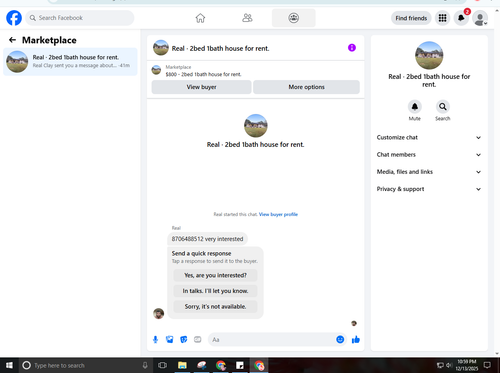Click the Facebook logo
The image size is (500, 373).
tap(14, 18)
